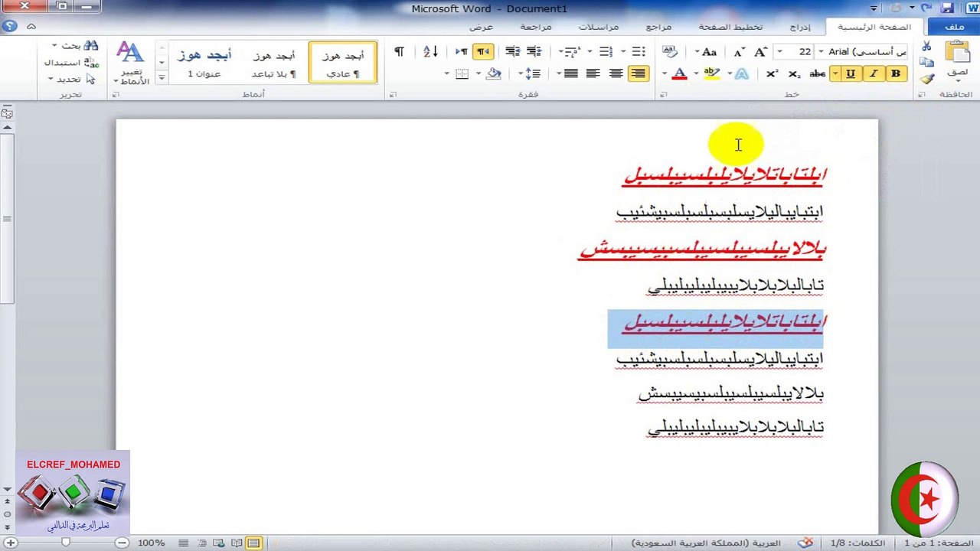
Task: Click the Increase Indent icon
Action: pos(512,51)
